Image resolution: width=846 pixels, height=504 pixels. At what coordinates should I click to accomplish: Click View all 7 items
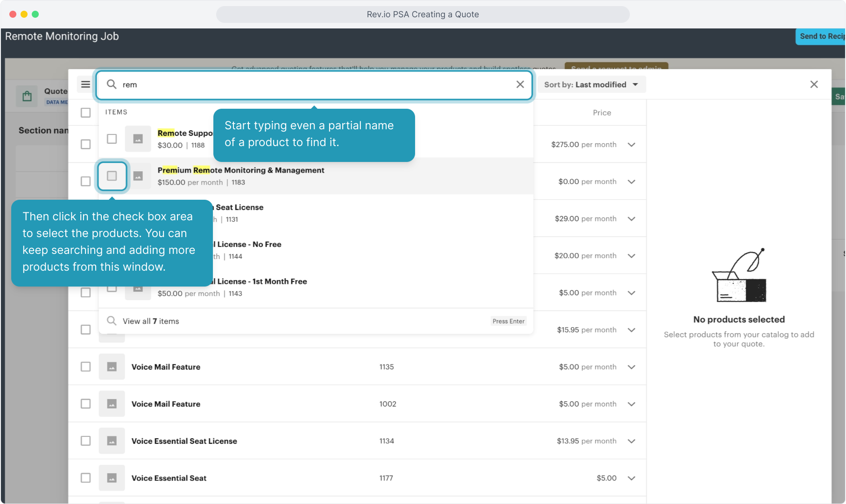150,321
